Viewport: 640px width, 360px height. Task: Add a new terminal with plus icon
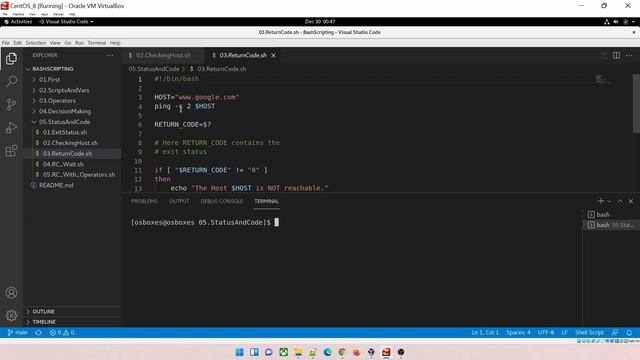pyautogui.click(x=600, y=201)
